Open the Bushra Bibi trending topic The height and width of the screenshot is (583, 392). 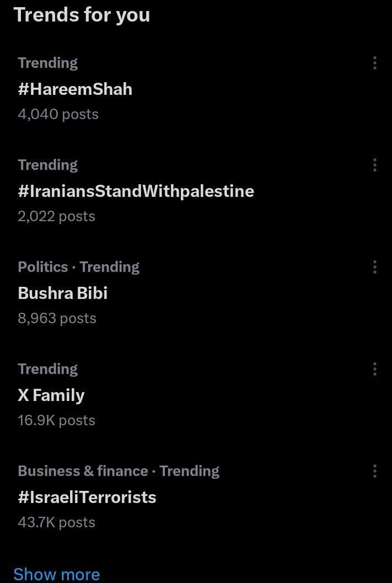[63, 293]
